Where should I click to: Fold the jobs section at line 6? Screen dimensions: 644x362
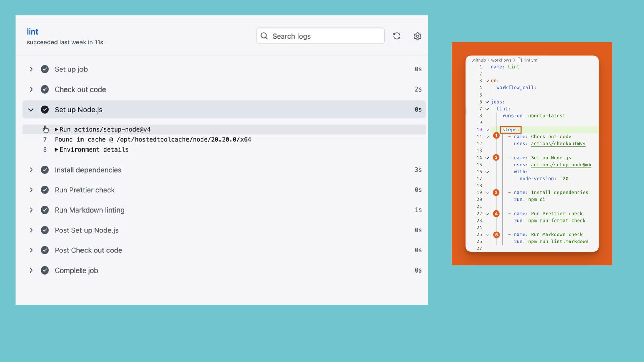click(487, 102)
